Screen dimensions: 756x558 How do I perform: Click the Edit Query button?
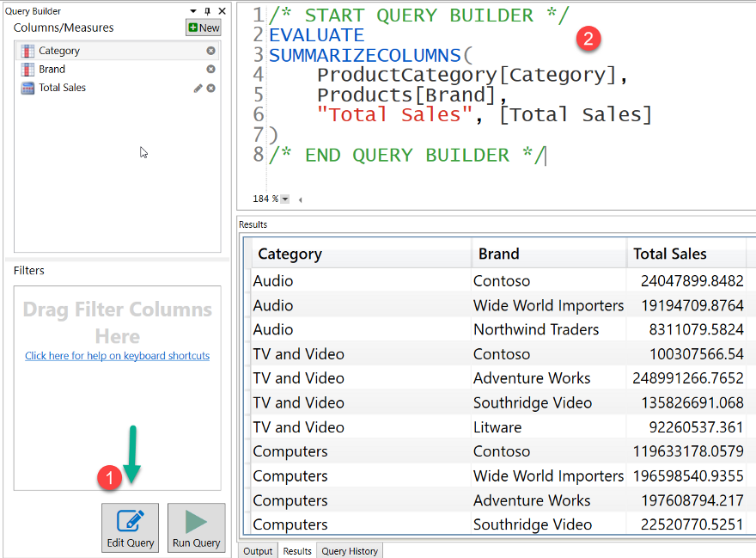point(131,528)
